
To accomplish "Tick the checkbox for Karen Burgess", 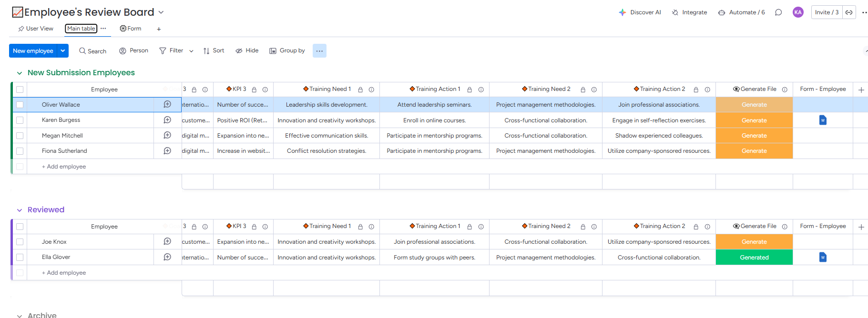I will [x=20, y=120].
